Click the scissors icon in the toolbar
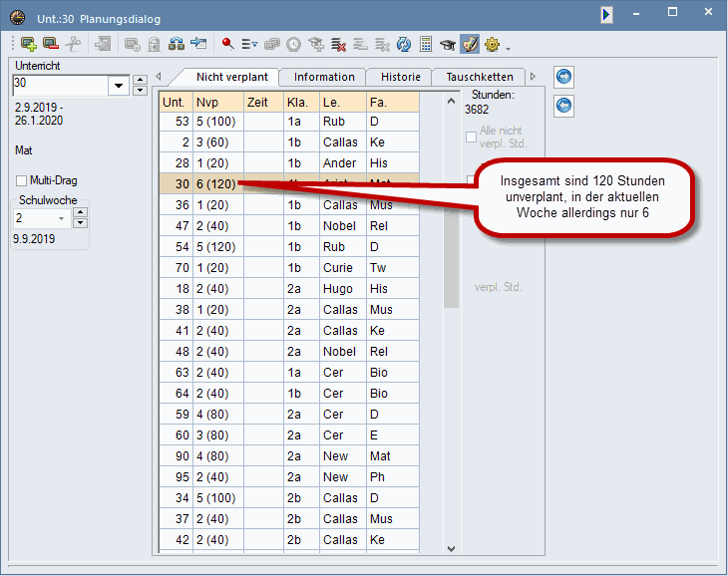 coord(73,44)
